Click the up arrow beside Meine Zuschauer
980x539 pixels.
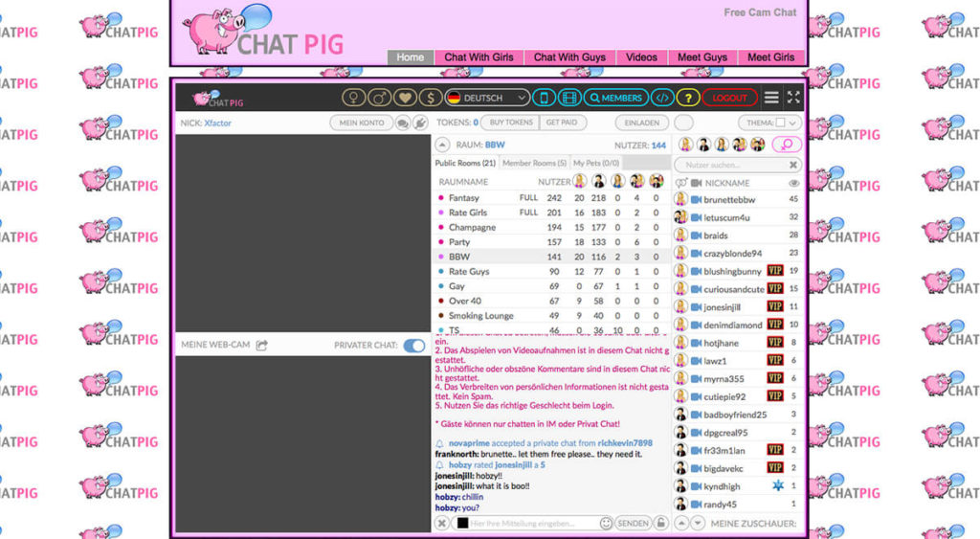point(681,523)
